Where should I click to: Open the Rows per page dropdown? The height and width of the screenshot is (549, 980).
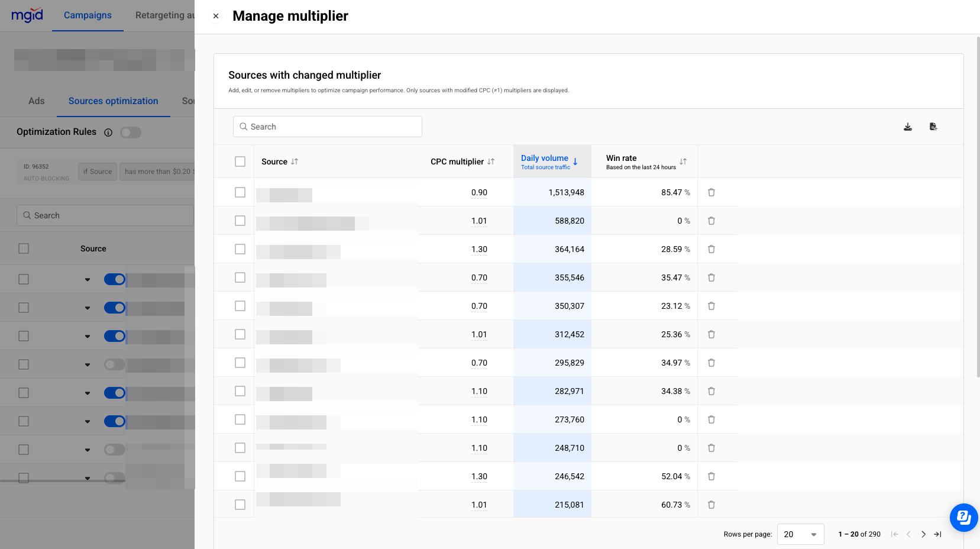coord(800,534)
